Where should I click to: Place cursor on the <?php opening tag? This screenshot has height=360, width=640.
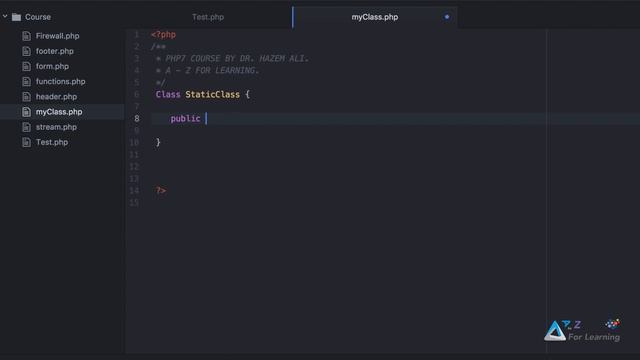(x=163, y=35)
